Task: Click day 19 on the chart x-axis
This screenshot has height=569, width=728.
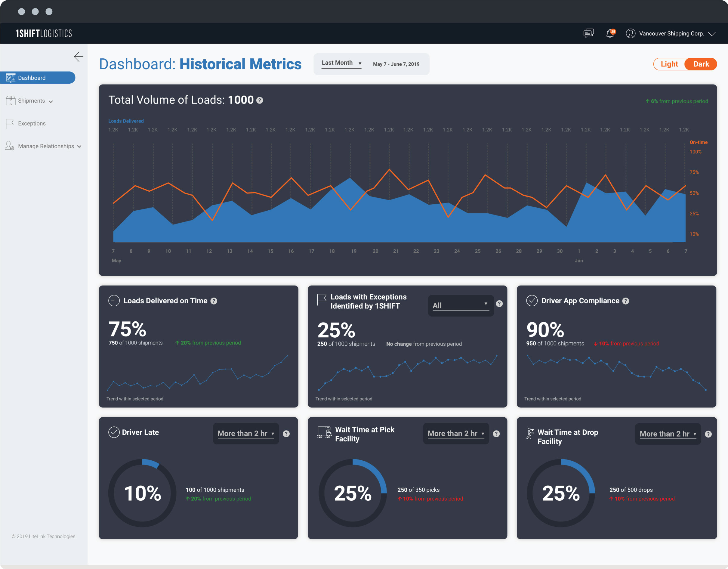Action: [354, 251]
